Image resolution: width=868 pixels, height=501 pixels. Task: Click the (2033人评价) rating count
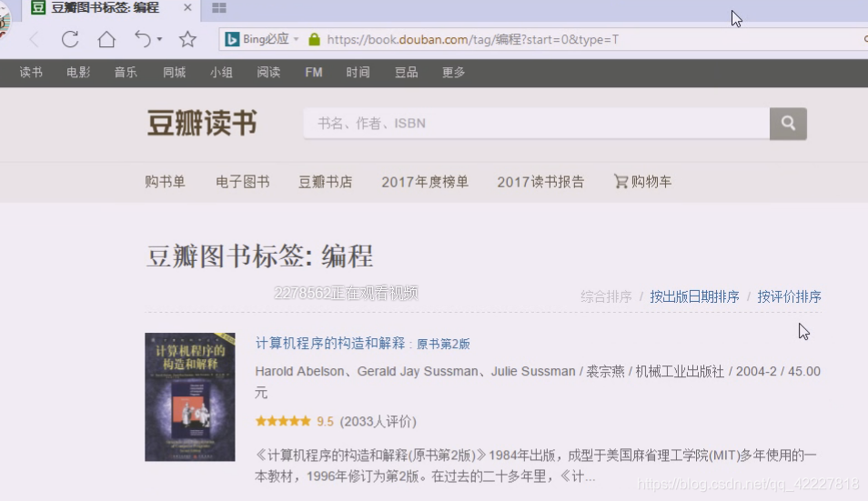click(378, 422)
